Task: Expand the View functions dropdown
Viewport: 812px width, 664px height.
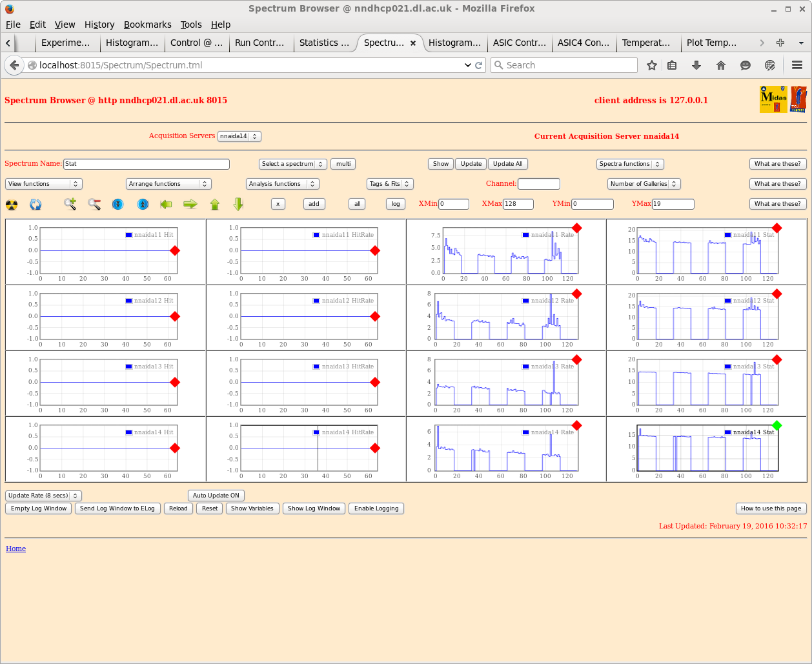Action: point(44,184)
